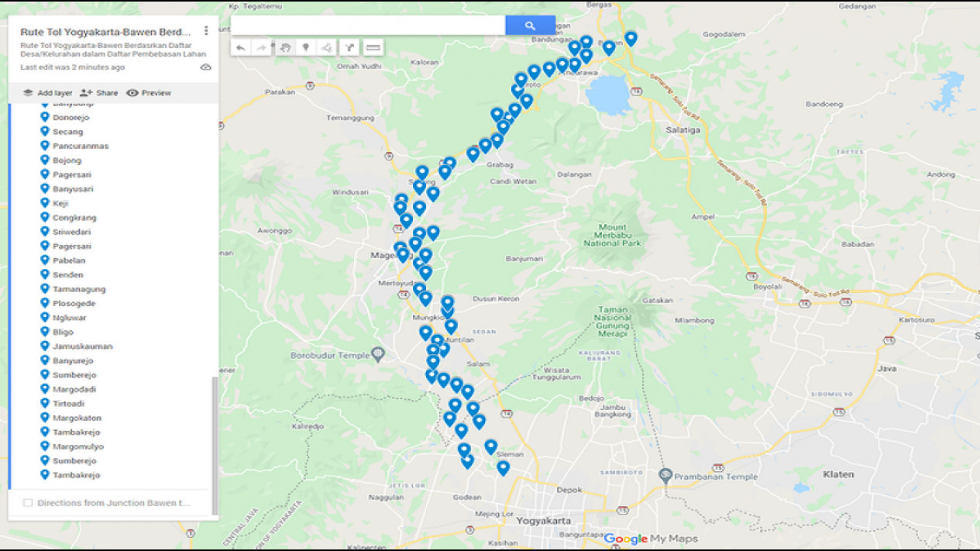
Task: Click the Redo arrow in the map toolbar
Action: tap(262, 48)
